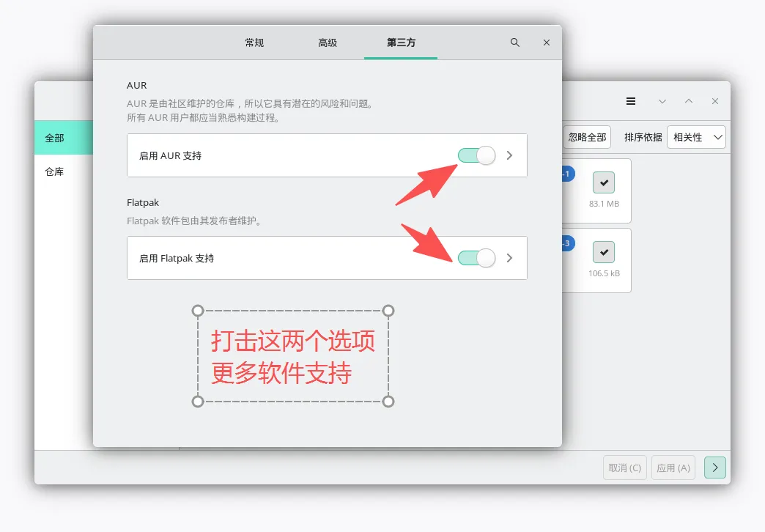The width and height of the screenshot is (765, 532).
Task: Click the 忽略全部 button
Action: [587, 137]
